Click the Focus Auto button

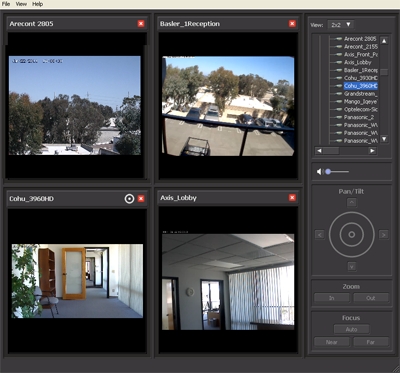click(x=351, y=329)
